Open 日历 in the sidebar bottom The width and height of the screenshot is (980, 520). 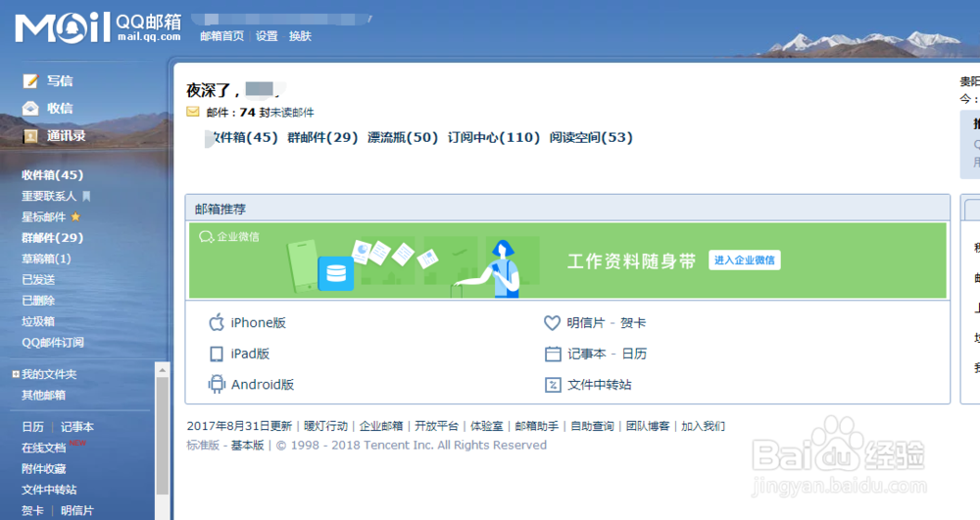[x=33, y=427]
